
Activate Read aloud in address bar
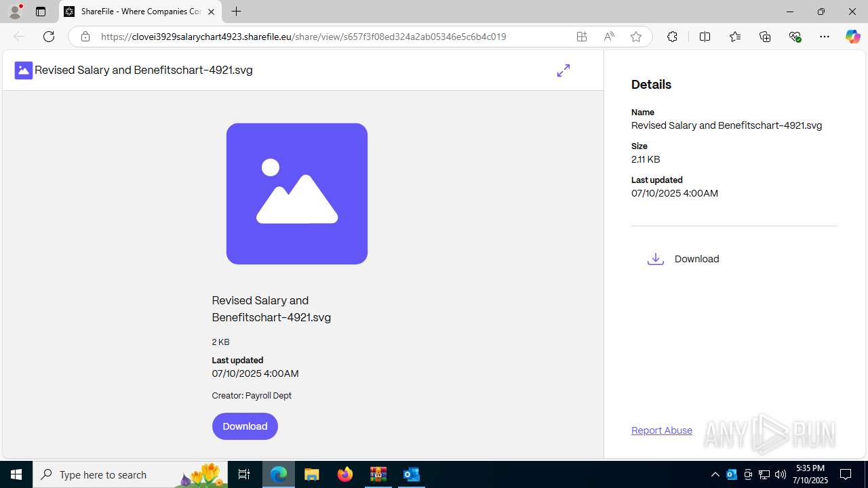click(609, 37)
